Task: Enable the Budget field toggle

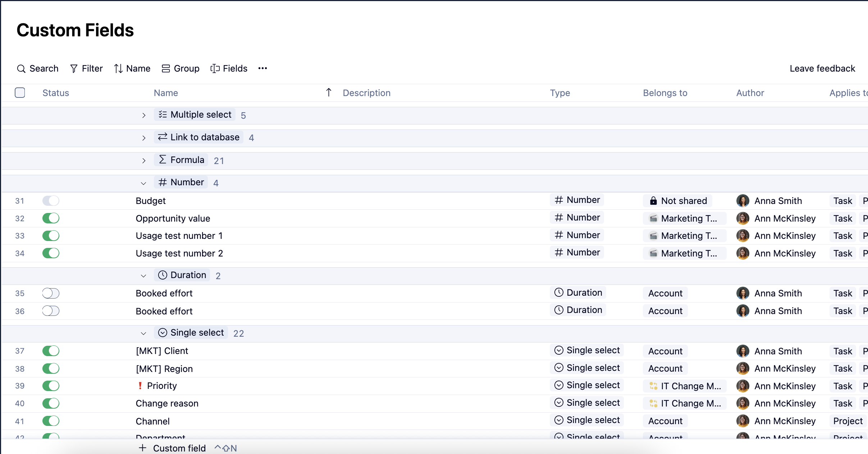Action: 51,201
